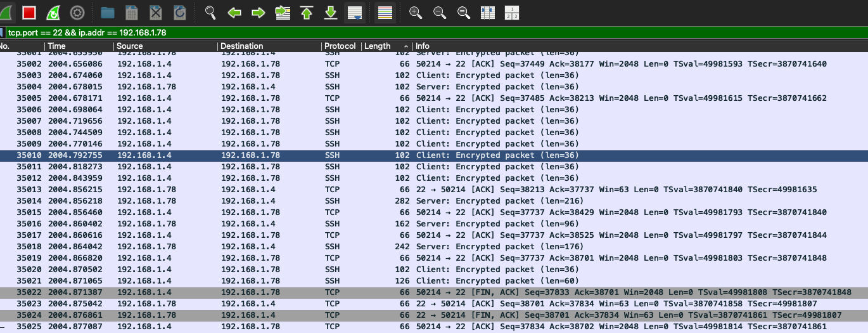The image size is (868, 333).
Task: Select packet number 35011
Action: 434,167
